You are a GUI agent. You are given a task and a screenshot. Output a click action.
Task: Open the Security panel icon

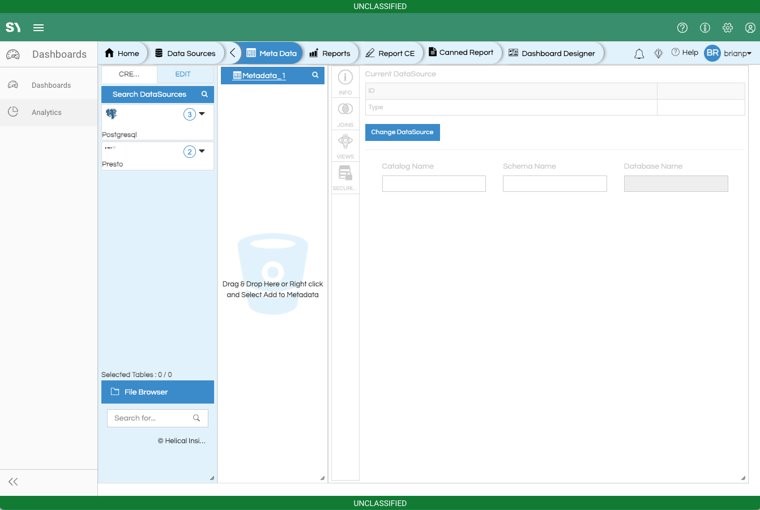345,175
